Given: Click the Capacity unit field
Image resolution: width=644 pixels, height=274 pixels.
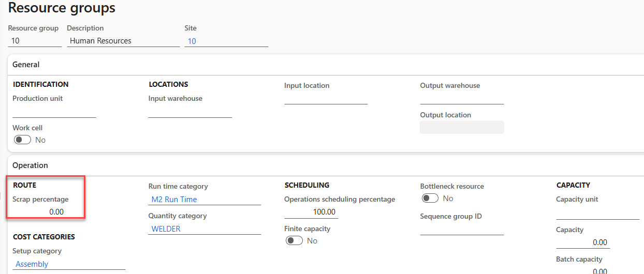Looking at the screenshot, I should tap(598, 214).
